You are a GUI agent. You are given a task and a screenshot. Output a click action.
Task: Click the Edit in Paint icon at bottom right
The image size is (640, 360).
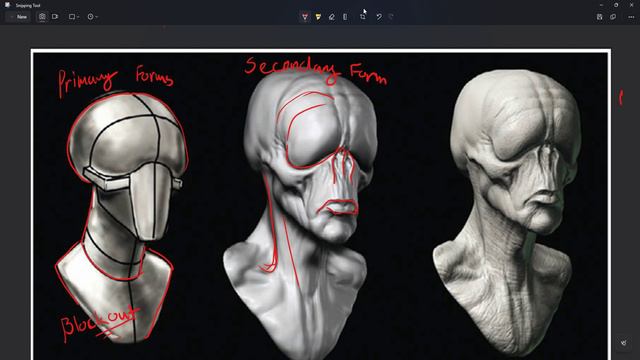point(624,343)
